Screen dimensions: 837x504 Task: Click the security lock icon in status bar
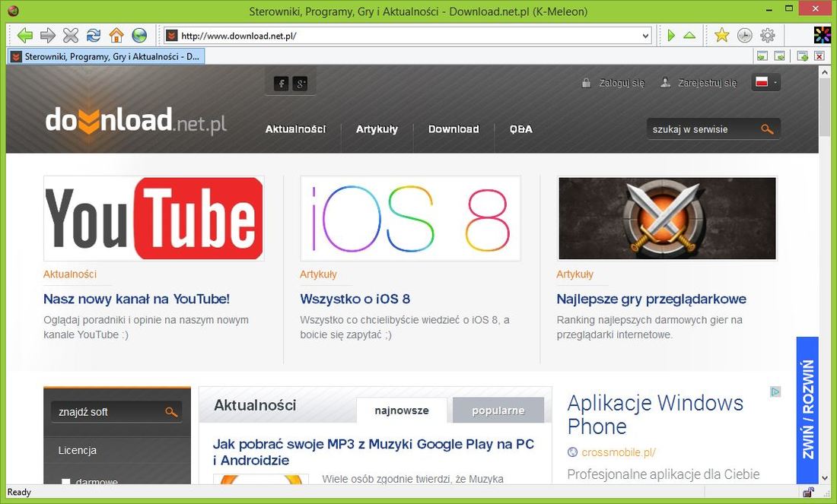tap(809, 492)
